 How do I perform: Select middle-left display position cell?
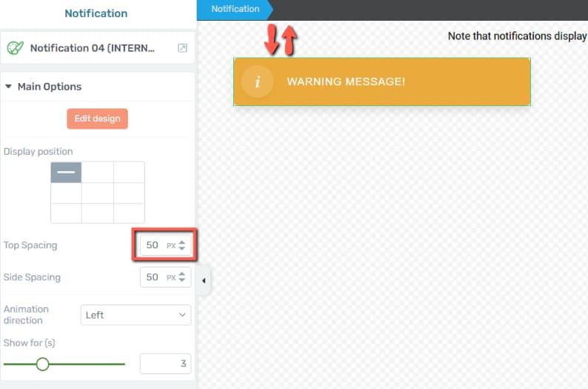tap(66, 193)
